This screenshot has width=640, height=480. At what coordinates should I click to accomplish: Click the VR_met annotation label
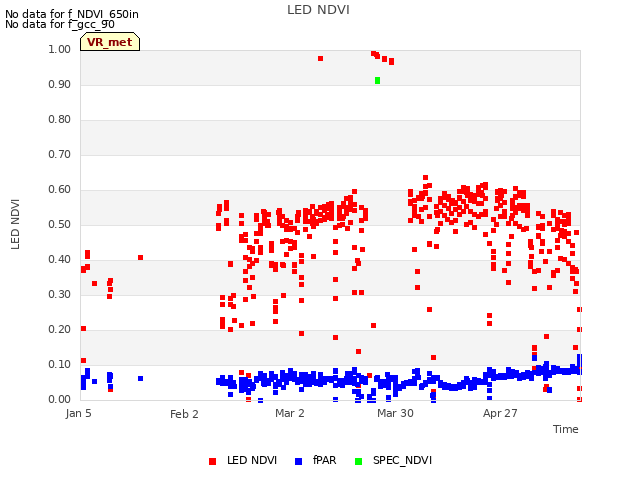pyautogui.click(x=110, y=42)
